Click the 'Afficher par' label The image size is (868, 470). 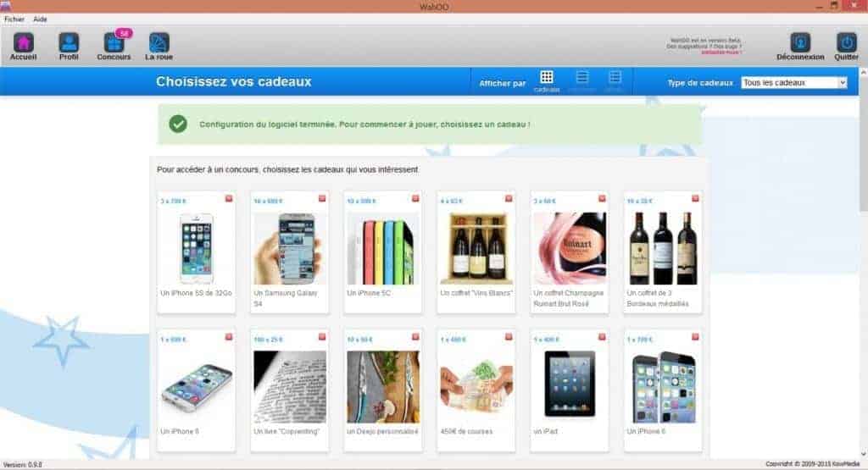coord(502,83)
